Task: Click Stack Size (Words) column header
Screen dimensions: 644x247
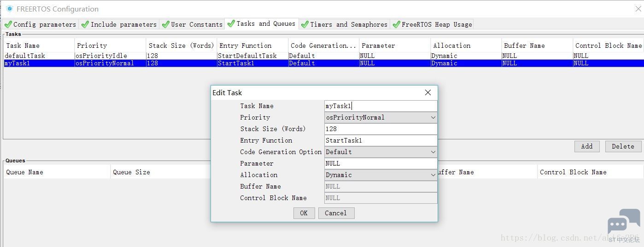Action: coord(181,46)
